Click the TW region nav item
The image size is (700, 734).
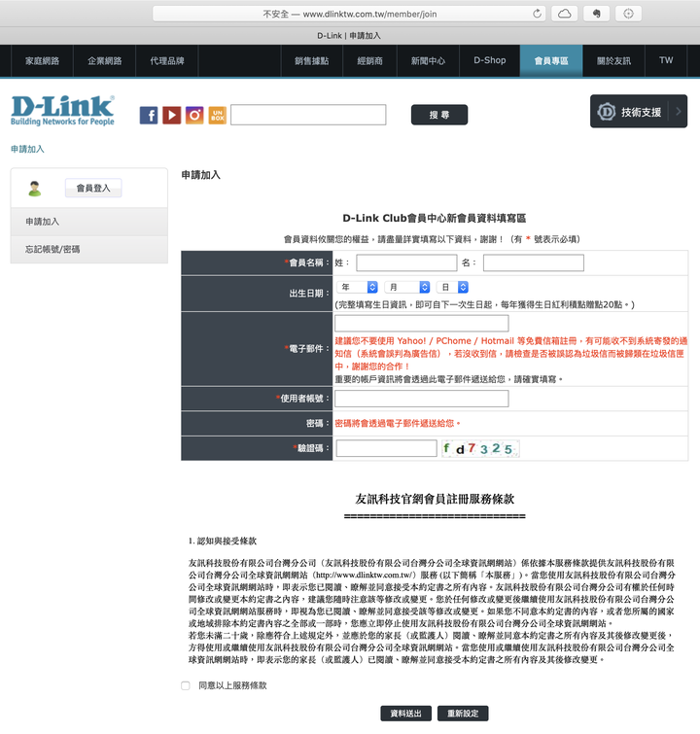tap(666, 60)
